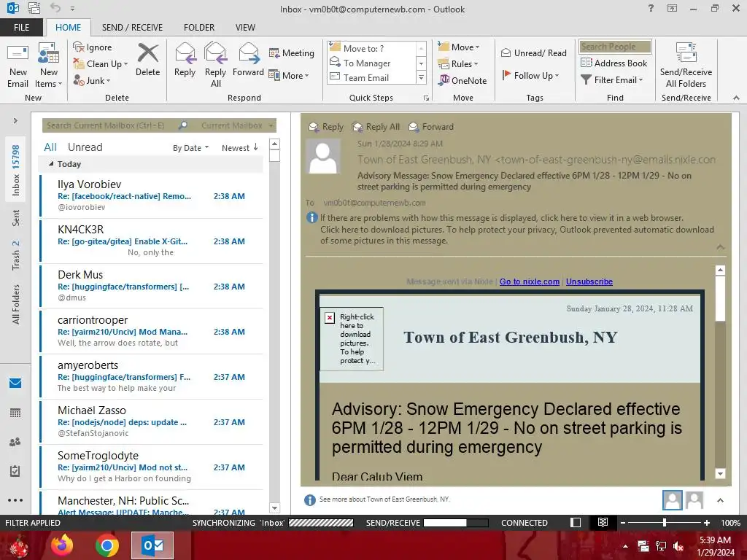
Task: Open the Rules dropdown
Action: pos(458,64)
